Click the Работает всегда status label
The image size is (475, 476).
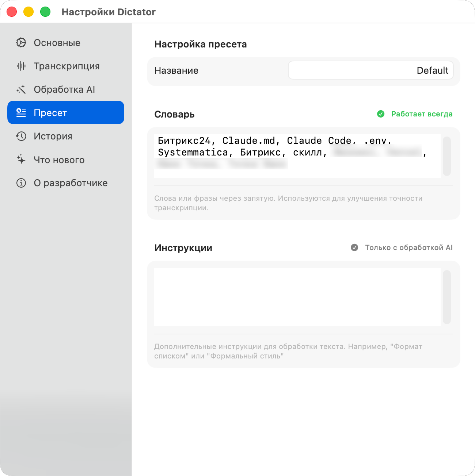(x=422, y=114)
